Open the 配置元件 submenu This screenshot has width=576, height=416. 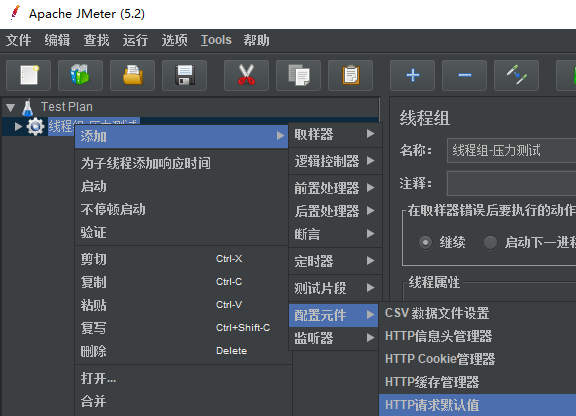tap(334, 315)
